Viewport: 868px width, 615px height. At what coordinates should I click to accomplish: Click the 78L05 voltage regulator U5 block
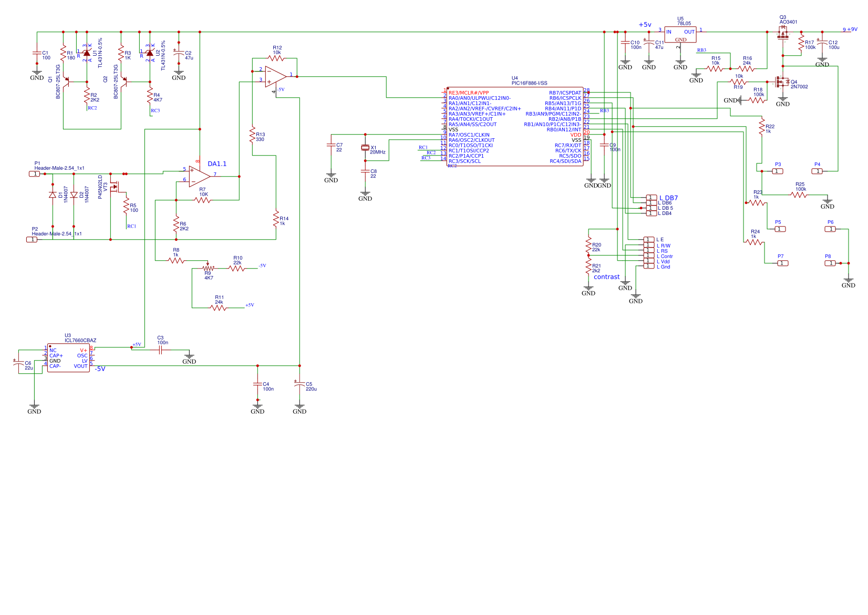pos(680,35)
